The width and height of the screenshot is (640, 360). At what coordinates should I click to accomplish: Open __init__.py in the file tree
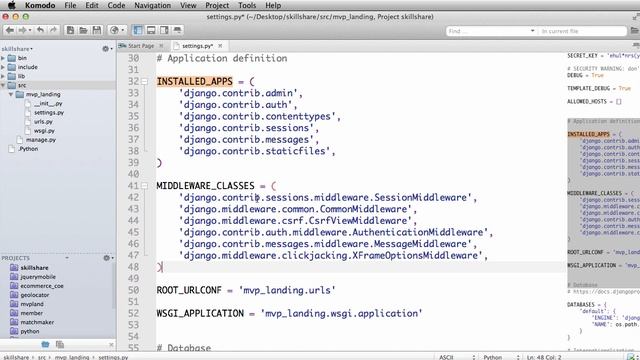click(x=48, y=104)
